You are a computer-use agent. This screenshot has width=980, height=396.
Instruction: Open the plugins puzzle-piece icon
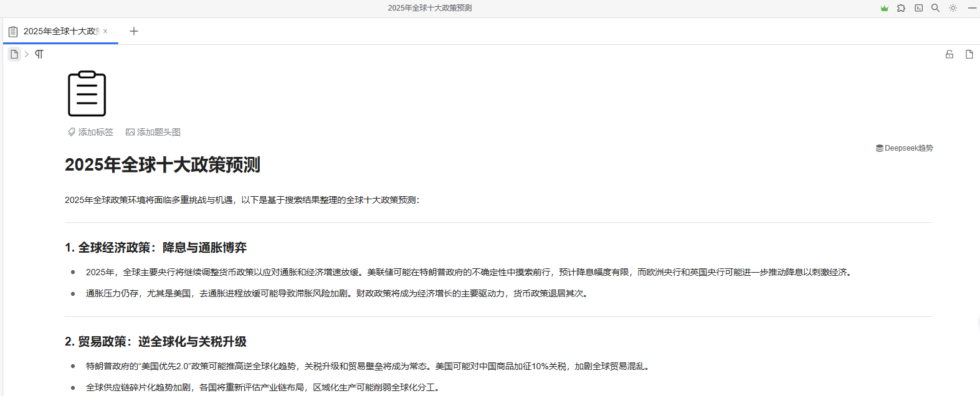pos(901,8)
